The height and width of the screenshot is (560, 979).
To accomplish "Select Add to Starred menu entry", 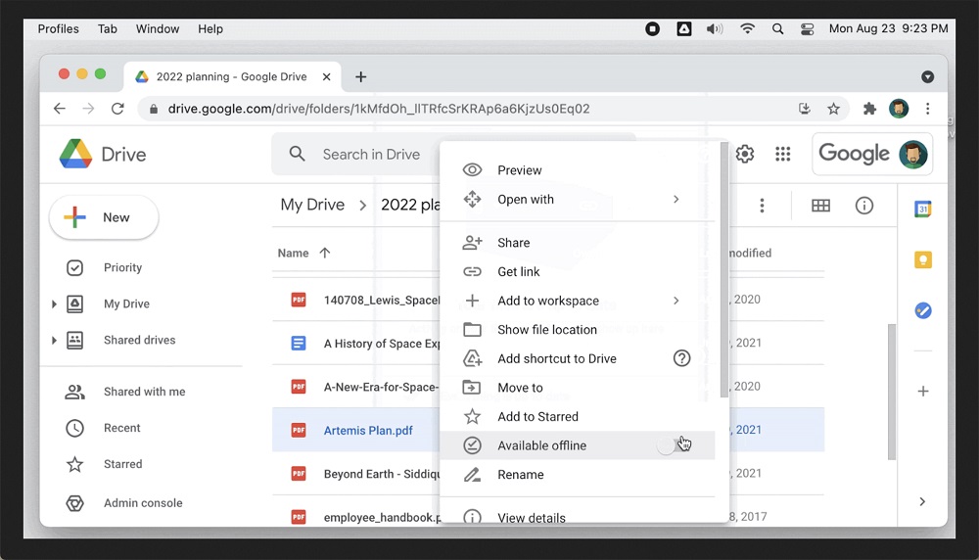I will pyautogui.click(x=578, y=416).
